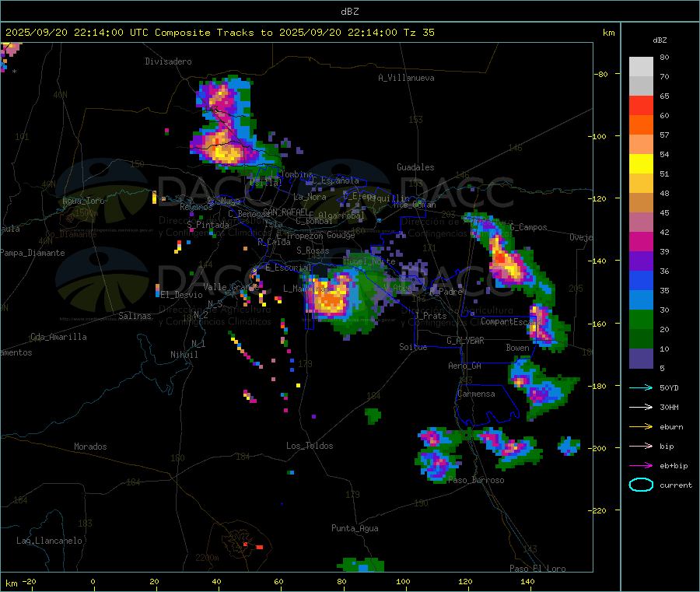
Task: Click the pink bip track arrow
Action: coord(641,446)
